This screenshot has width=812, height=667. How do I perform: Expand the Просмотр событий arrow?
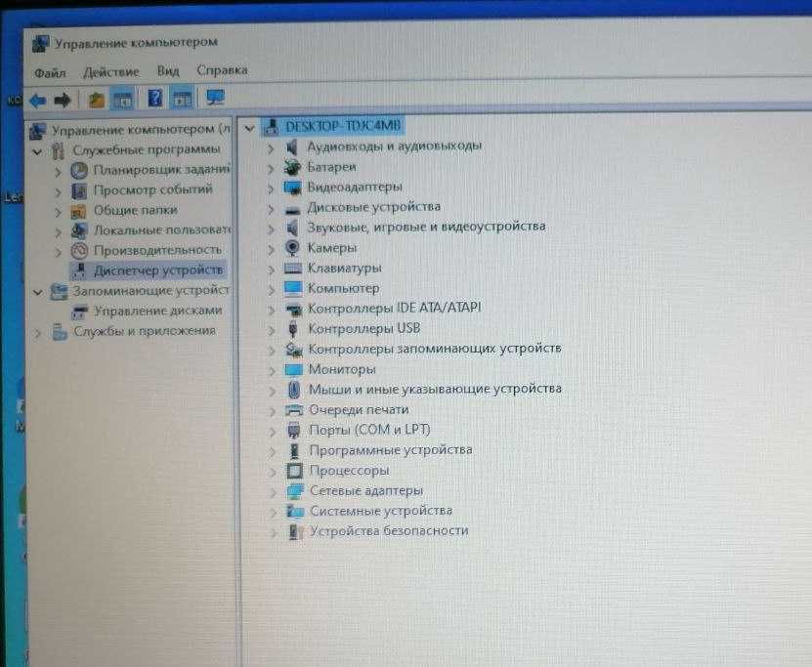58,192
